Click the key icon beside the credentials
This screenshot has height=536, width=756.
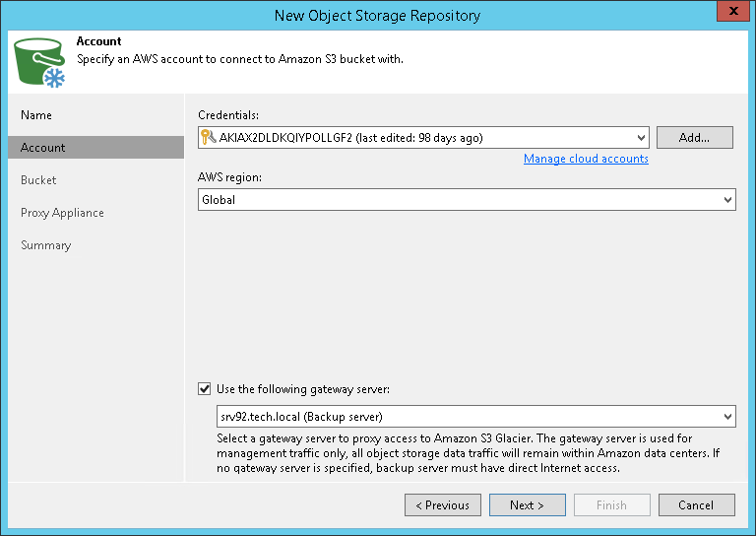coord(208,138)
